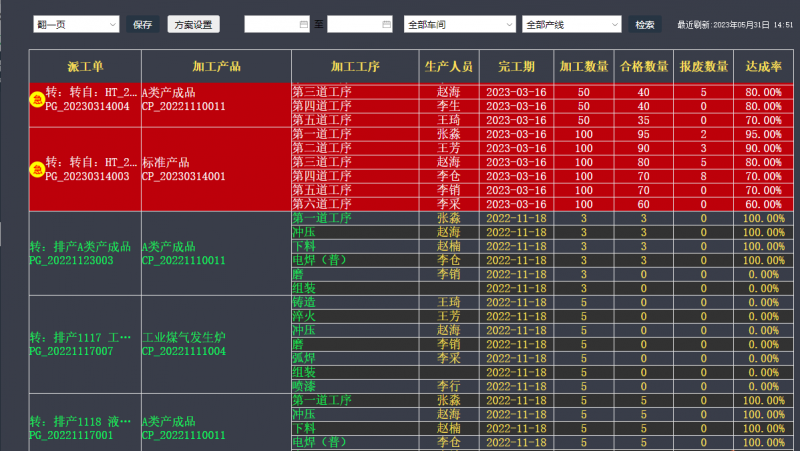Click urgent badge icon on PG_20230314003
The width and height of the screenshot is (800, 451).
[x=37, y=169]
